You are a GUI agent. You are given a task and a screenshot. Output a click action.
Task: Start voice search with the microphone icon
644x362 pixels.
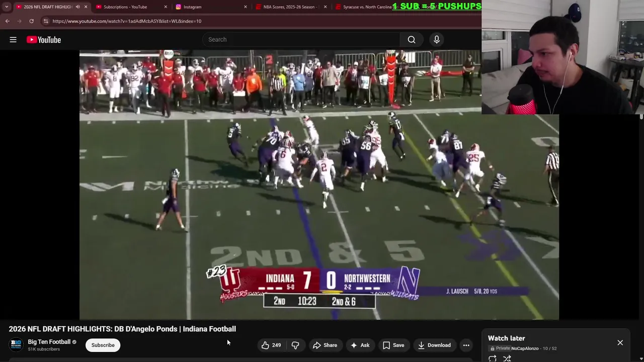[x=437, y=40]
